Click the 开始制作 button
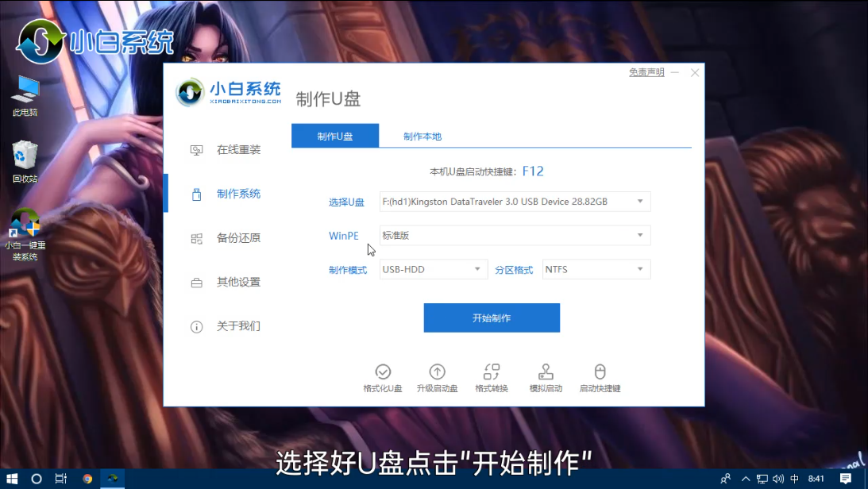868x489 pixels. [x=492, y=318]
